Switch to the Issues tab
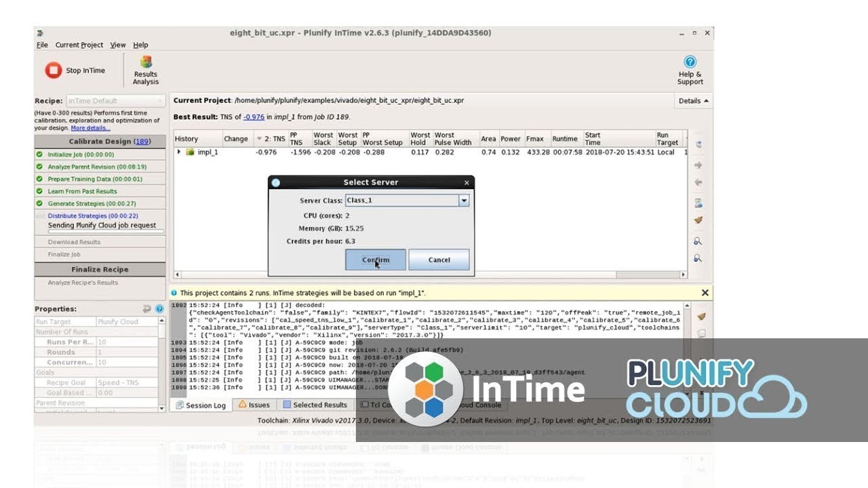 click(254, 405)
